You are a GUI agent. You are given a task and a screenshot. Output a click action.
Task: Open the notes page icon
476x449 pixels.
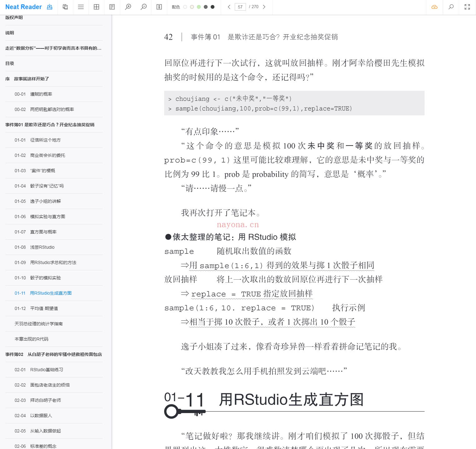click(x=112, y=7)
